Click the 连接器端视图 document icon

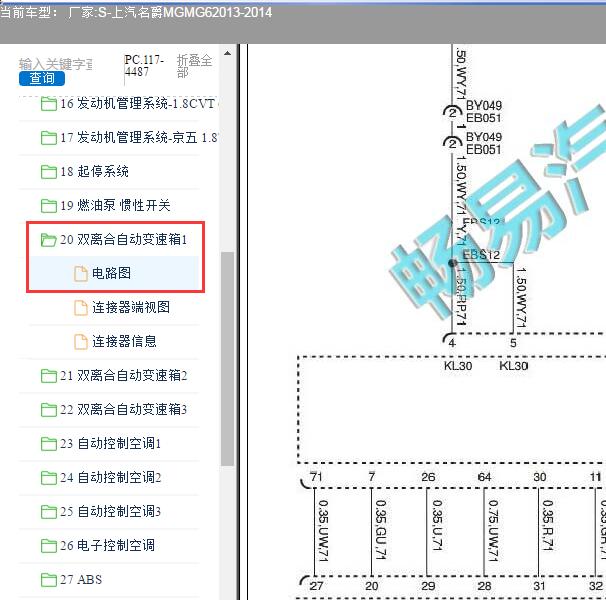[x=80, y=308]
